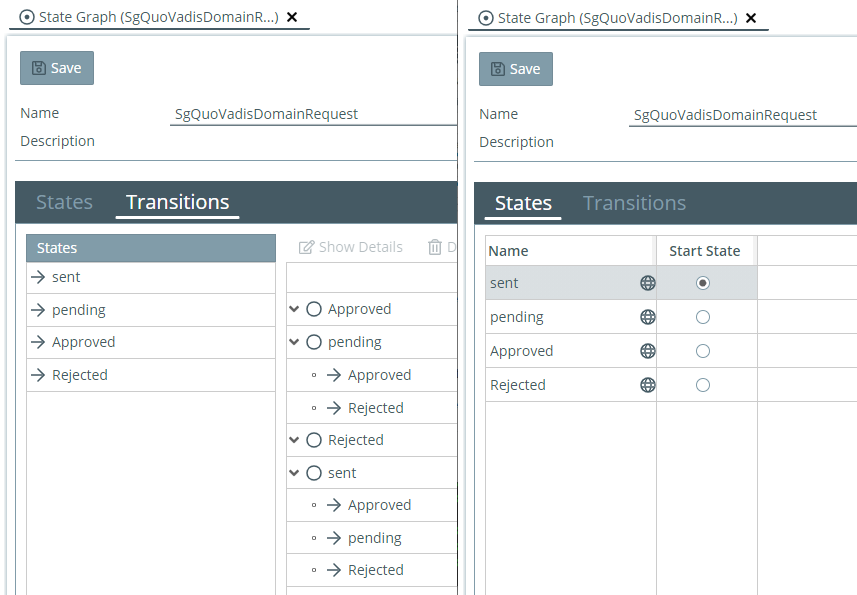This screenshot has width=857, height=595.
Task: Click the globe icon next to Rejected
Action: pyautogui.click(x=647, y=385)
